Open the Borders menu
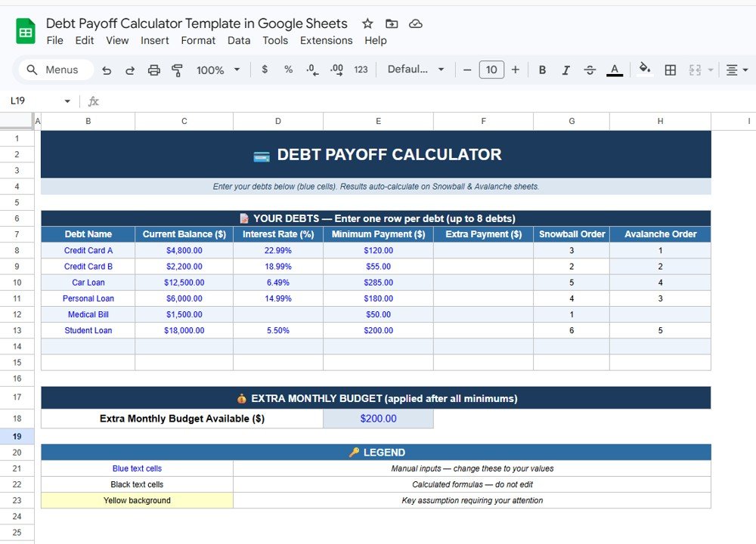 point(671,70)
